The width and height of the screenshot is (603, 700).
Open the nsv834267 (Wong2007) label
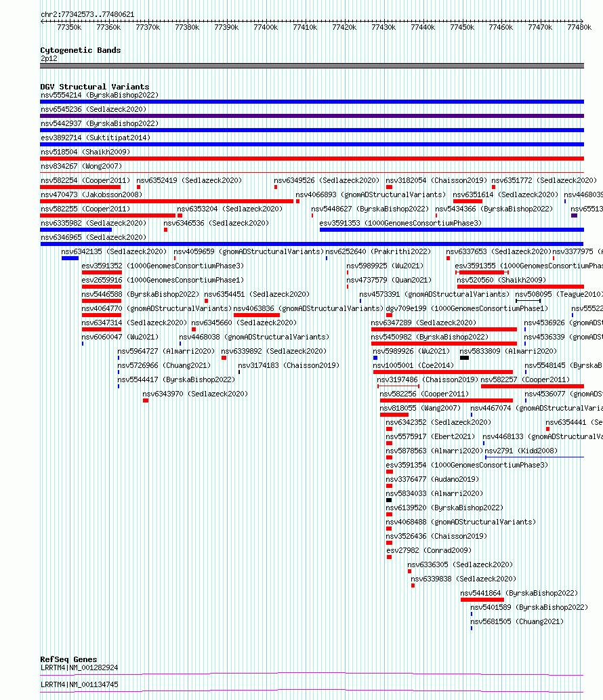pyautogui.click(x=81, y=167)
